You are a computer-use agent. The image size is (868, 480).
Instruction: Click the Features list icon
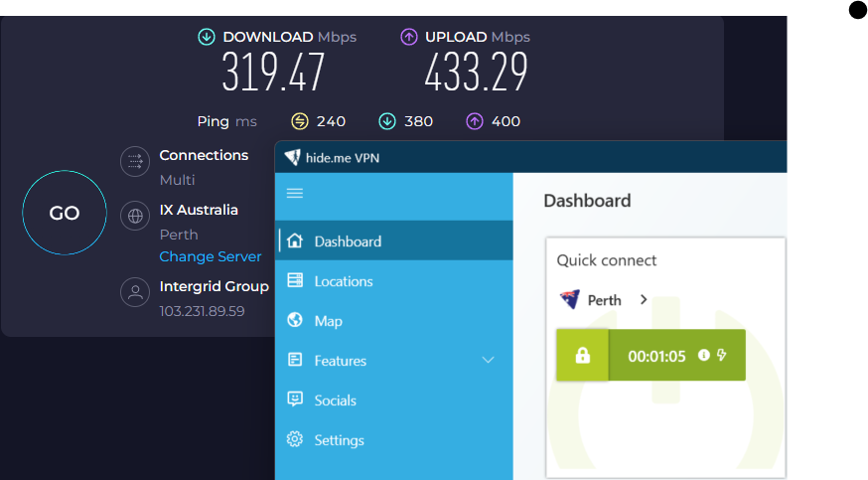click(295, 360)
